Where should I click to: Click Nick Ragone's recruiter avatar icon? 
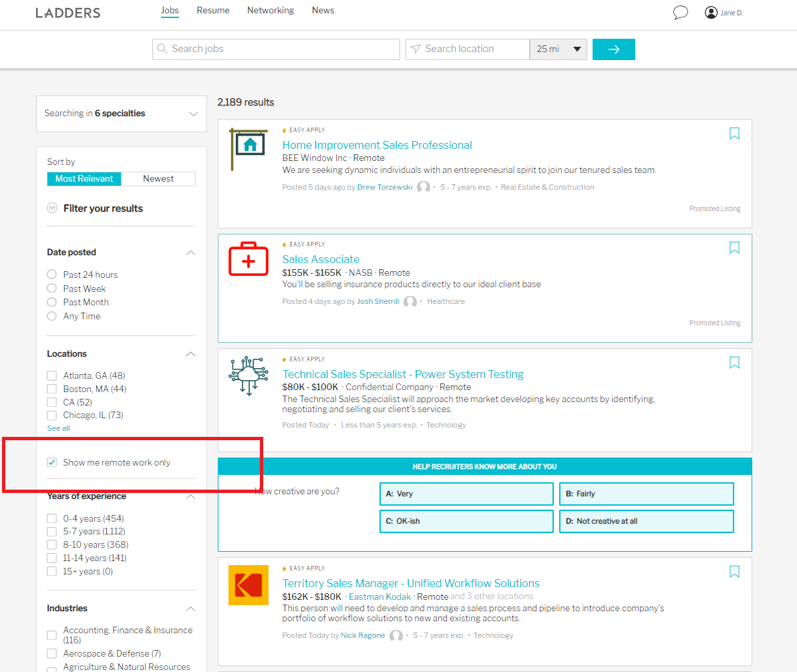click(396, 635)
